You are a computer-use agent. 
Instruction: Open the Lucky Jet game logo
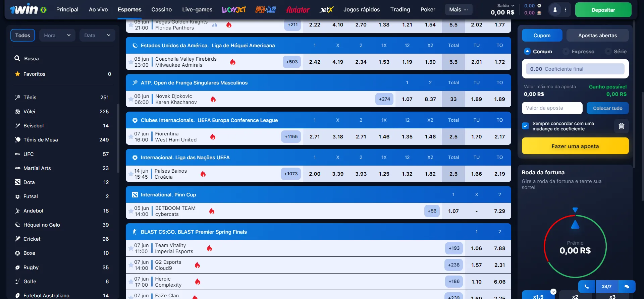(234, 10)
